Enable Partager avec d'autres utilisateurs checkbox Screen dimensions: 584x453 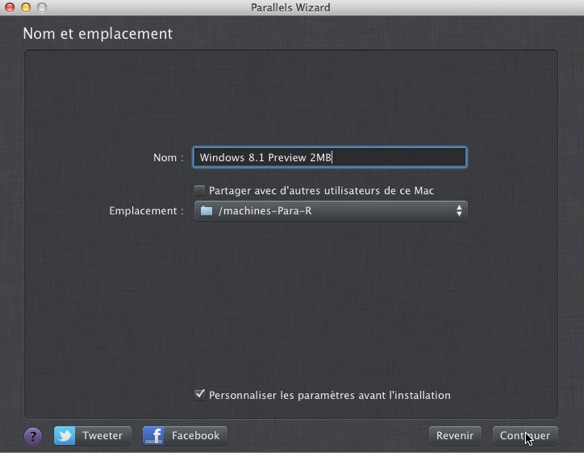[x=200, y=190]
